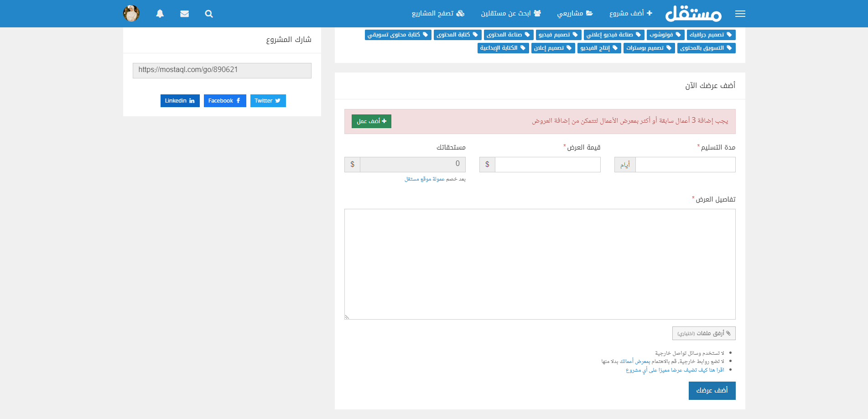Select the كتابة المحتوى tag
868x419 pixels.
pos(457,35)
